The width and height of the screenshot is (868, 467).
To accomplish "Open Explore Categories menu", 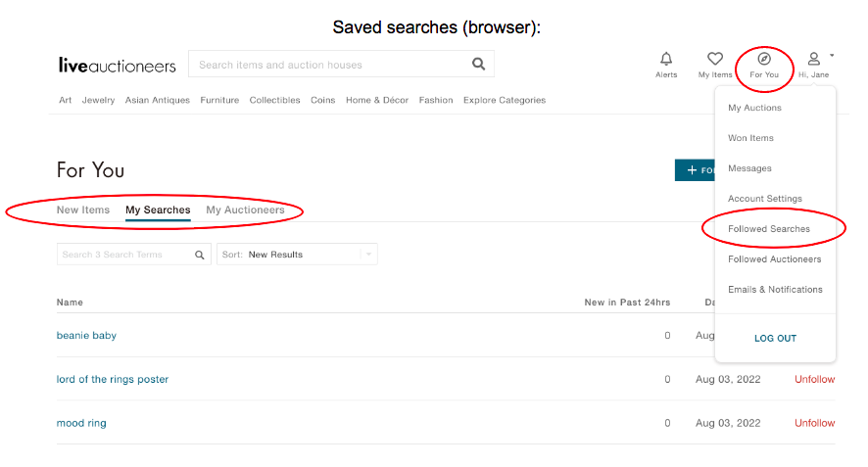I will (x=505, y=100).
